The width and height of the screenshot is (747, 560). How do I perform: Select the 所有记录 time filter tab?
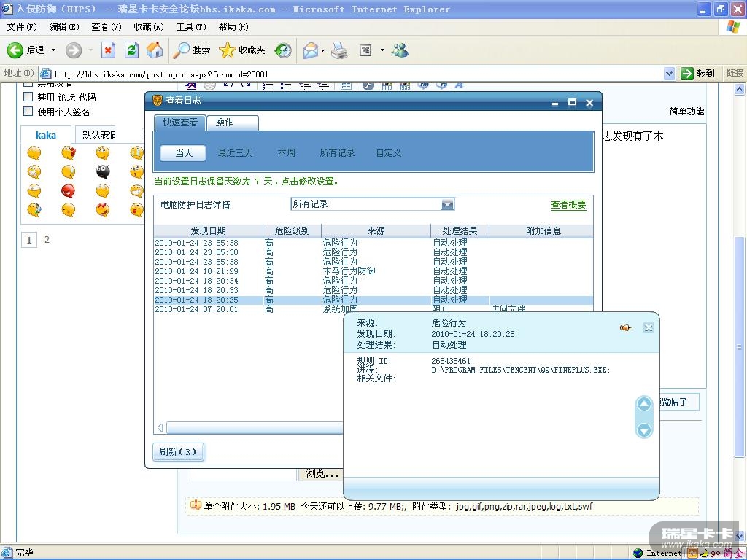pyautogui.click(x=337, y=153)
